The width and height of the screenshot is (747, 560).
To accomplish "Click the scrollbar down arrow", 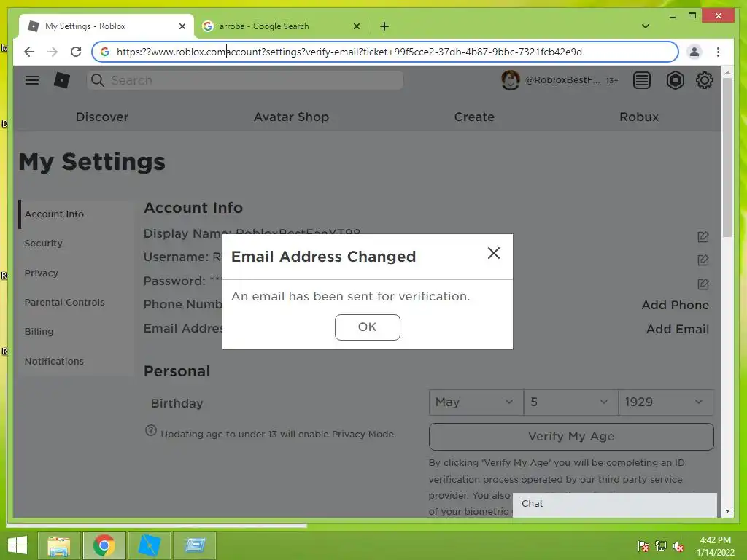I will point(727,511).
